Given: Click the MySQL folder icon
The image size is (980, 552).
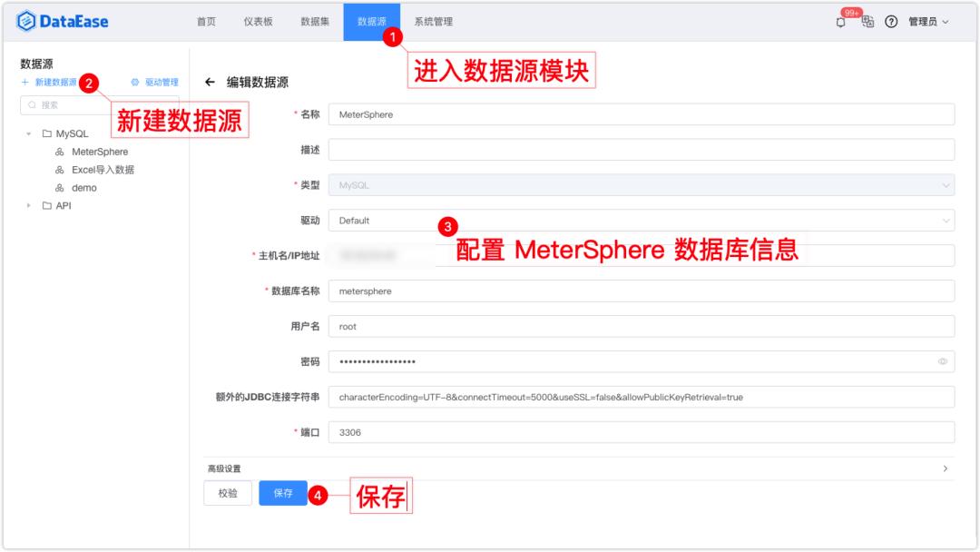Looking at the screenshot, I should 46,133.
